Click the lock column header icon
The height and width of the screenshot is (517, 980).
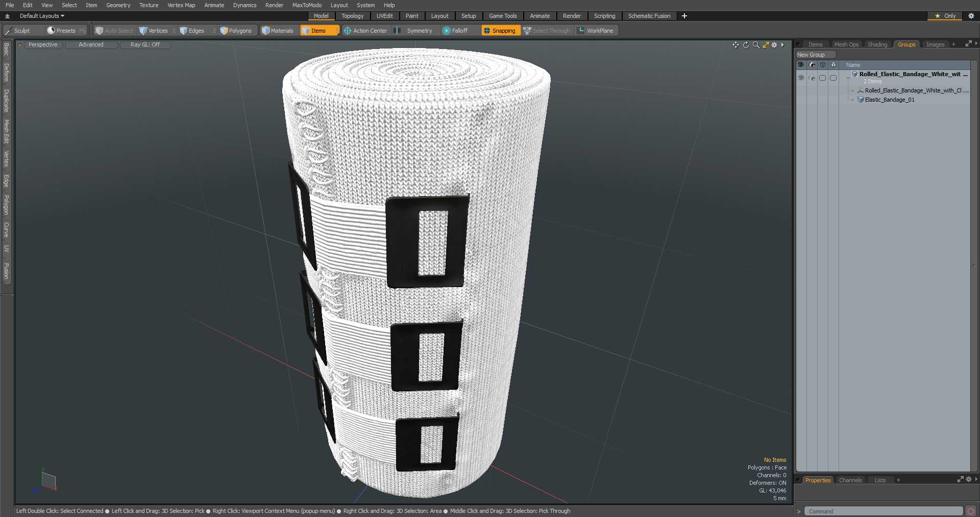(822, 65)
